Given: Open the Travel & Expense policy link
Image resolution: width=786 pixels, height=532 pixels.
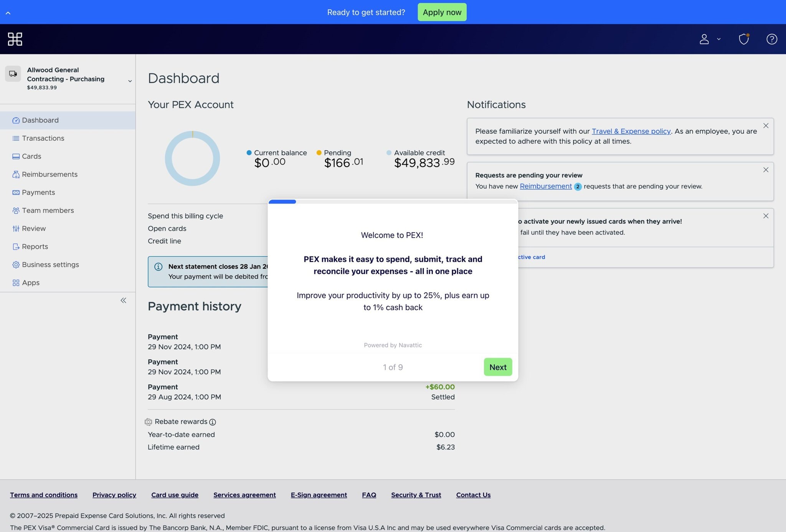Looking at the screenshot, I should tap(631, 131).
